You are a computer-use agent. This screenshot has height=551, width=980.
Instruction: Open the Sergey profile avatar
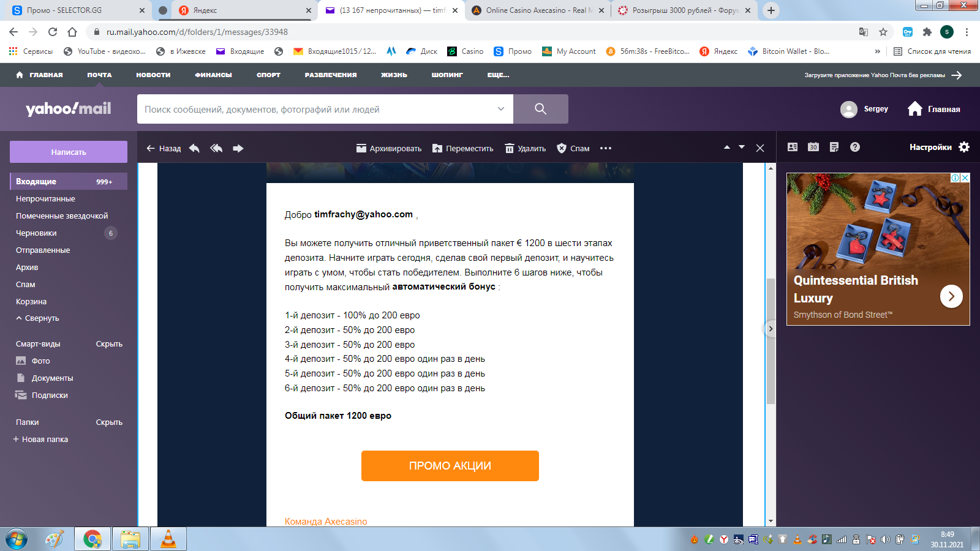[x=849, y=109]
